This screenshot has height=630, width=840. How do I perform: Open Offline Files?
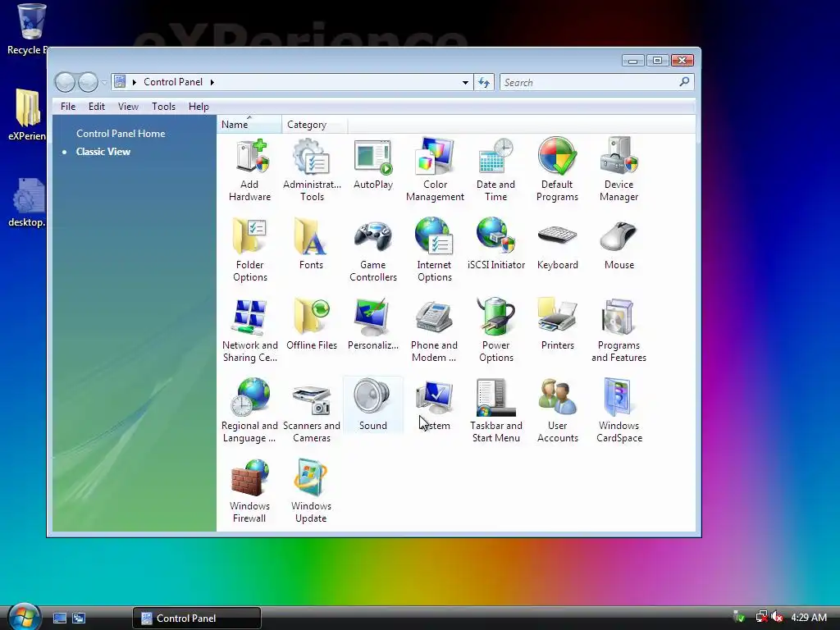point(312,325)
